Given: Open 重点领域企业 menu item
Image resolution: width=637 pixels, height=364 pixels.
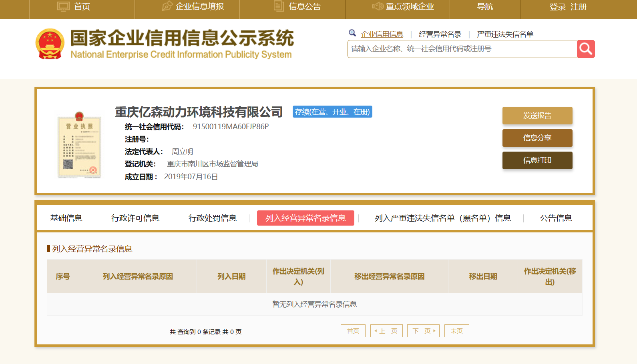Looking at the screenshot, I should pyautogui.click(x=410, y=6).
